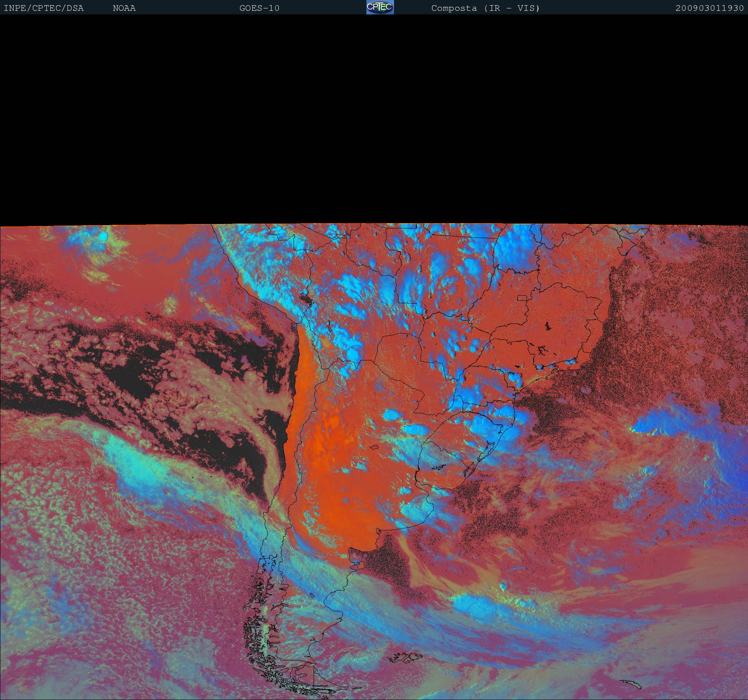Click the GOES-10 satellite label
Screen dimensions: 748x700
(x=259, y=8)
